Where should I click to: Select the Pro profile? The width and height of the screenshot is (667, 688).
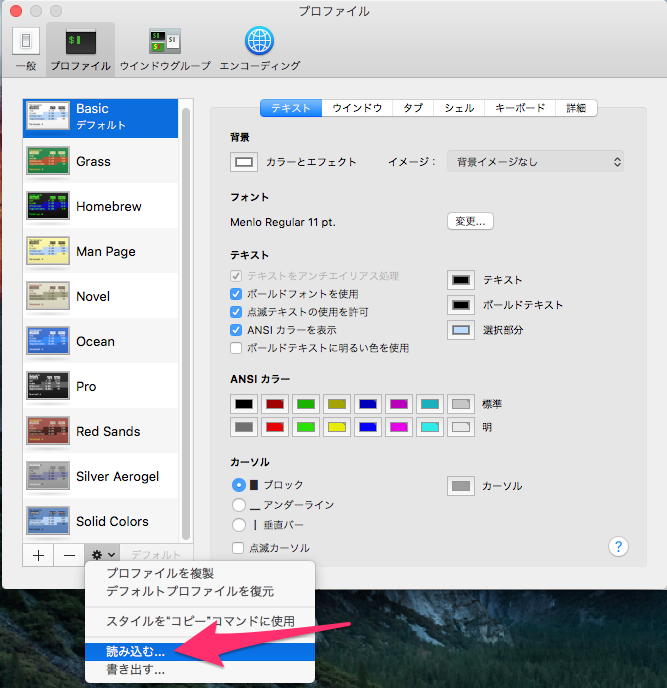100,386
